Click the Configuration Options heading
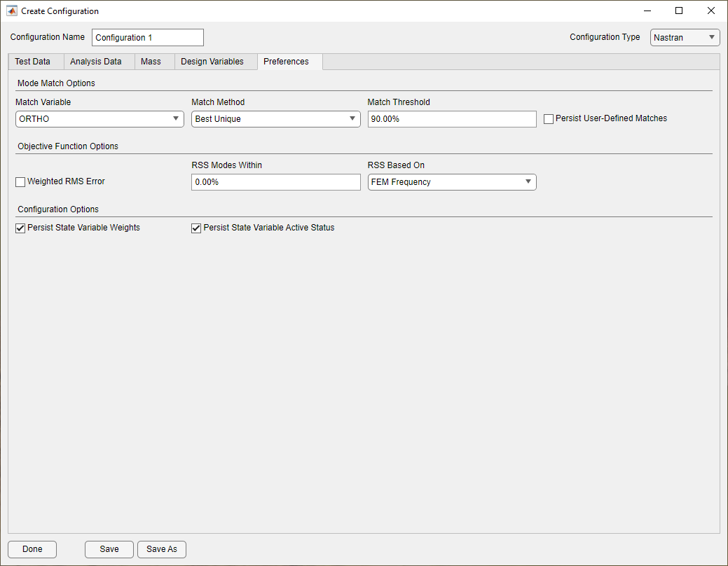Screen dimensions: 728x566 (x=58, y=209)
